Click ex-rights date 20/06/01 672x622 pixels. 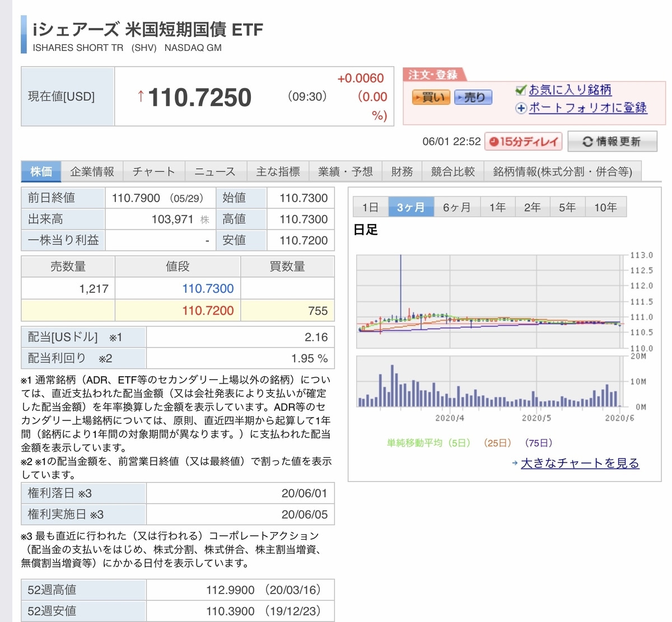[305, 493]
